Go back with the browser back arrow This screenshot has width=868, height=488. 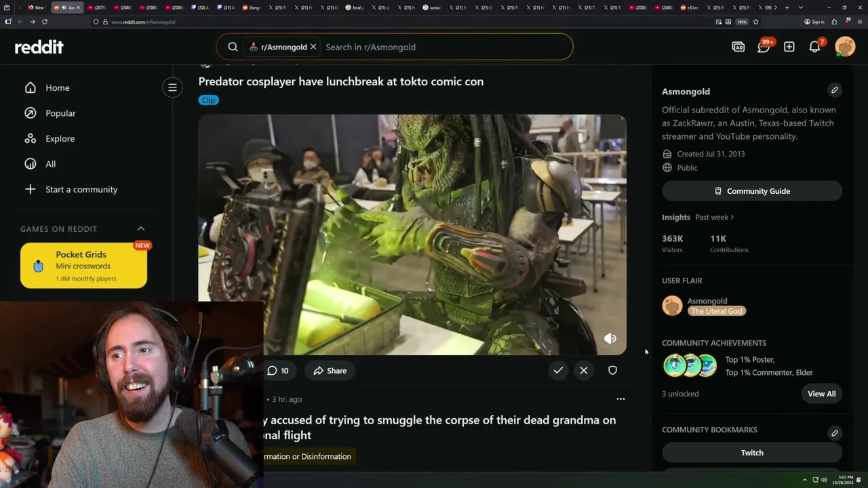point(20,22)
